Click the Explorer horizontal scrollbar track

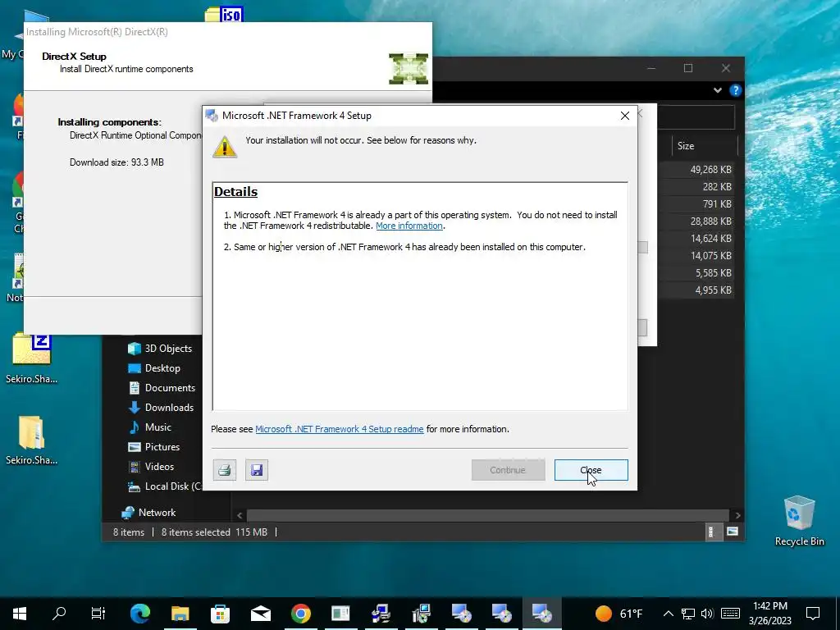(x=487, y=515)
